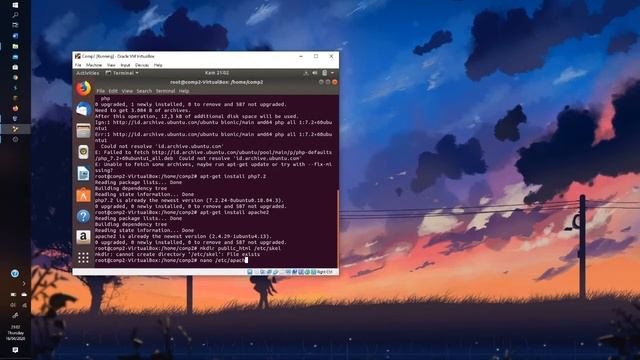
Task: Open Ubuntu Software orange bag icon
Action: pos(83,195)
